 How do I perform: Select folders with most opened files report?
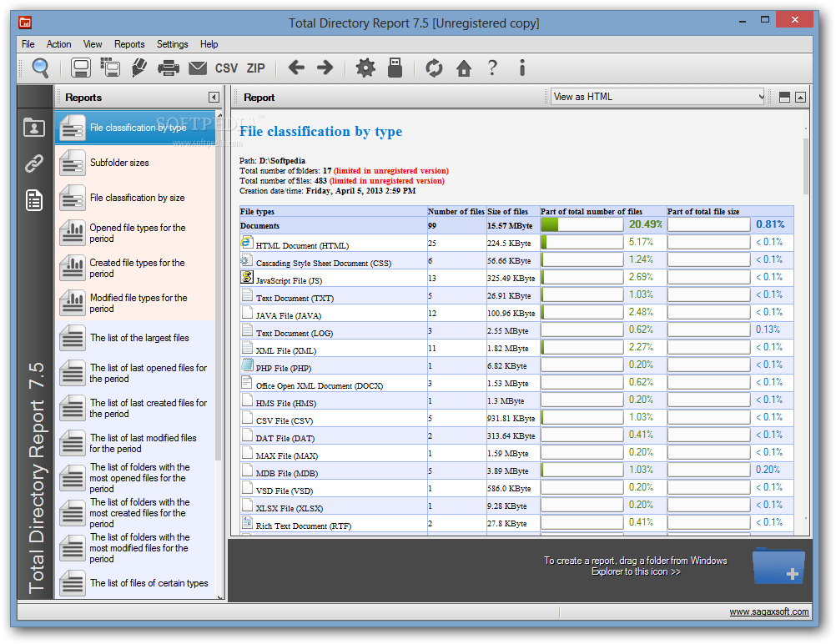pyautogui.click(x=135, y=478)
